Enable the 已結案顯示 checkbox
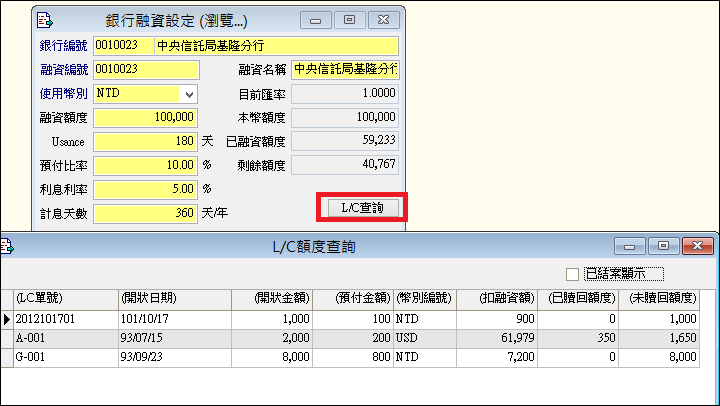Viewport: 720px width, 406px height. point(572,274)
